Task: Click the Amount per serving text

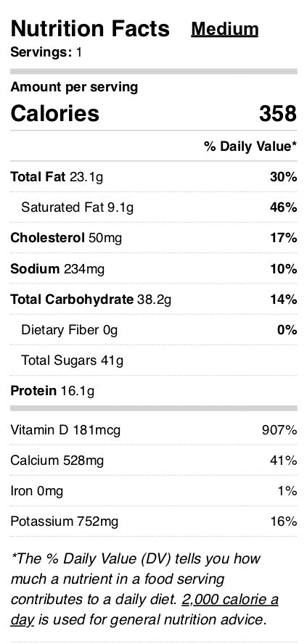Action: (74, 88)
